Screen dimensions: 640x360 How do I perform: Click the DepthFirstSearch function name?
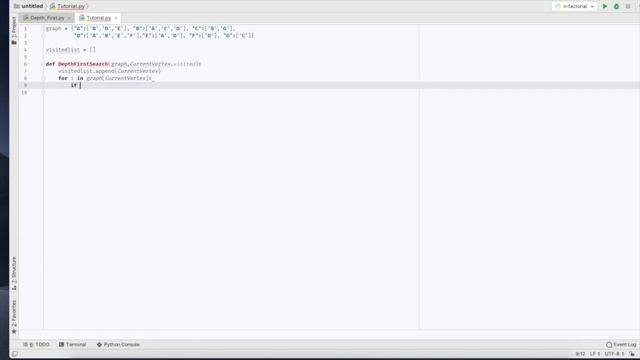(83, 64)
